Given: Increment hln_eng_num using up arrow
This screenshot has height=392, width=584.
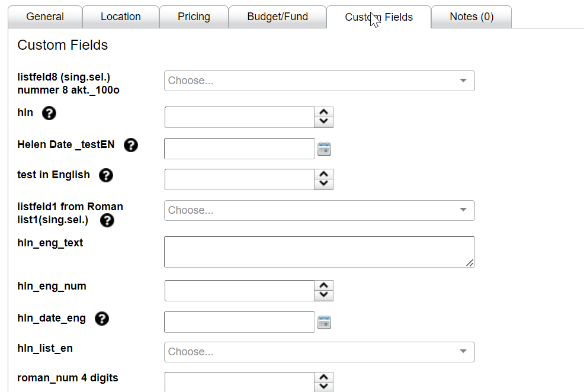Looking at the screenshot, I should pos(323,285).
